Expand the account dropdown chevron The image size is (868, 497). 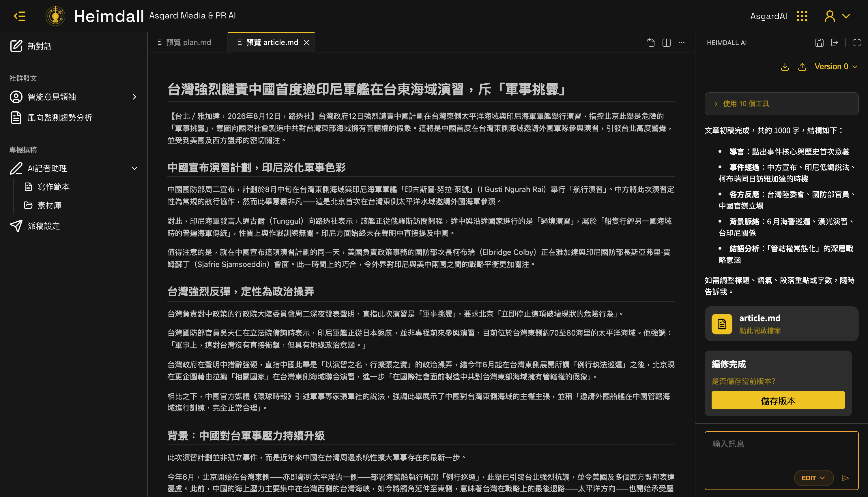tap(846, 16)
